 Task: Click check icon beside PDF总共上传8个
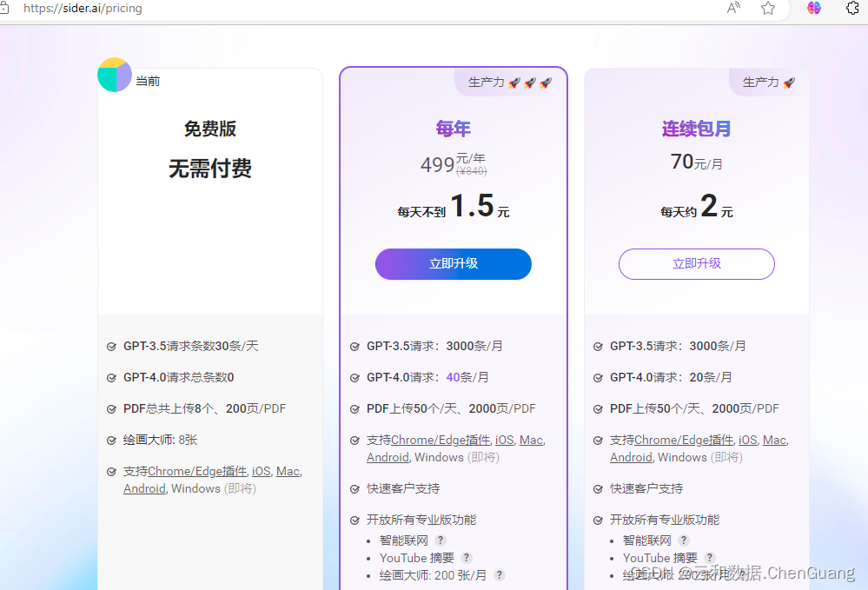coord(111,409)
